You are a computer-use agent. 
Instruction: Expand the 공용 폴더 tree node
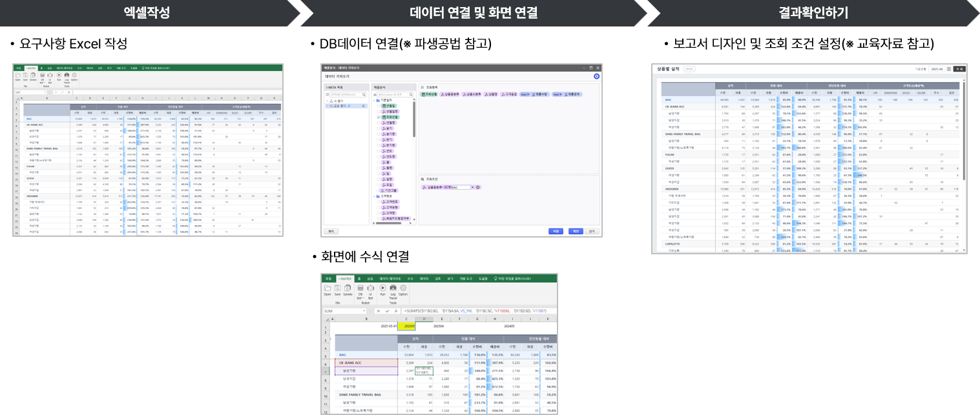tap(327, 106)
